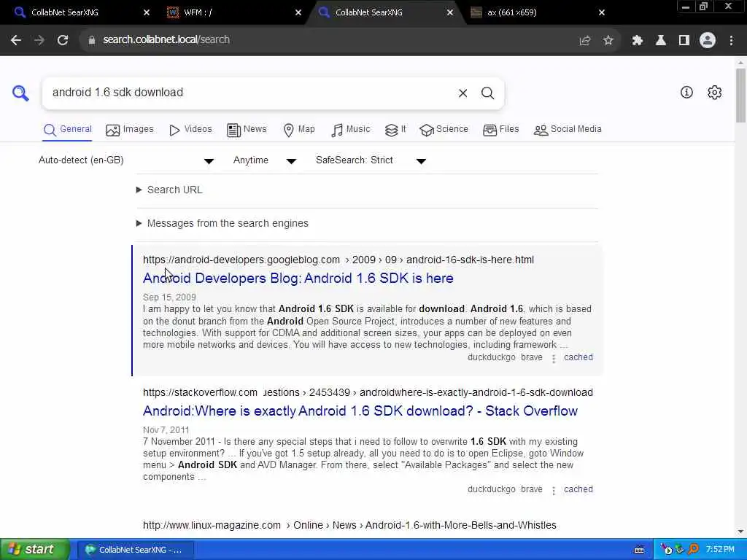Open Android Developers Blog: Android 1.6 SDK result

point(298,278)
